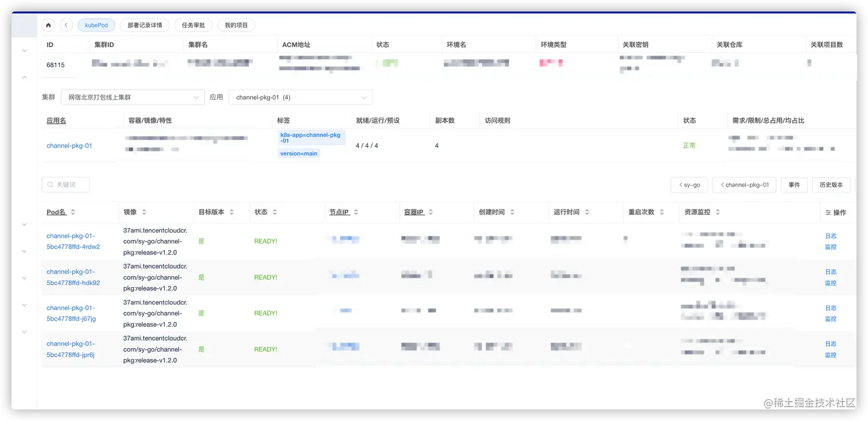The height and width of the screenshot is (421, 868).
Task: Open application link channel-pkg-01
Action: click(x=69, y=146)
